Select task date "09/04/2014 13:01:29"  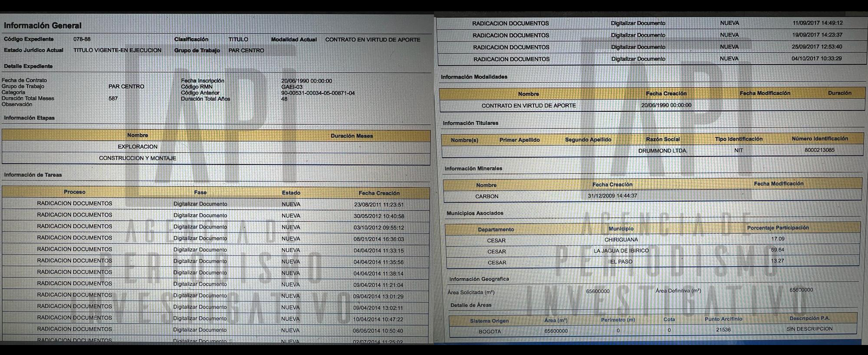point(378,296)
